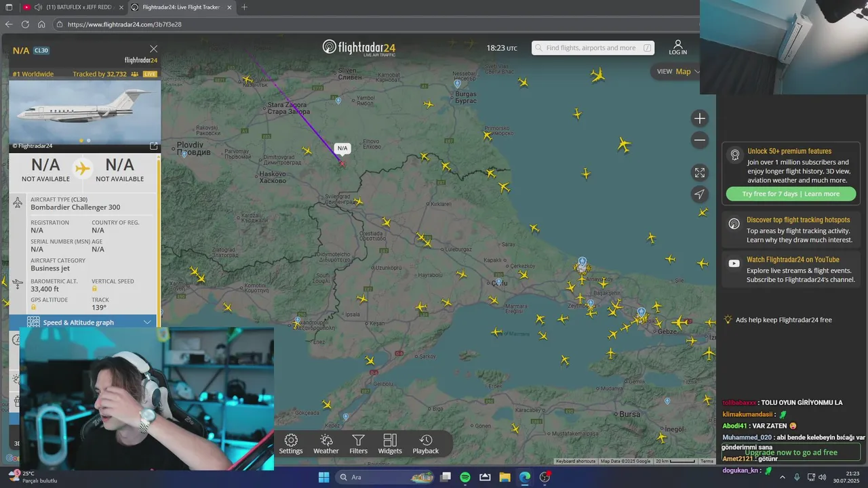Open the VIEW Map dropdown
Viewport: 868px width, 488px height.
click(x=678, y=71)
